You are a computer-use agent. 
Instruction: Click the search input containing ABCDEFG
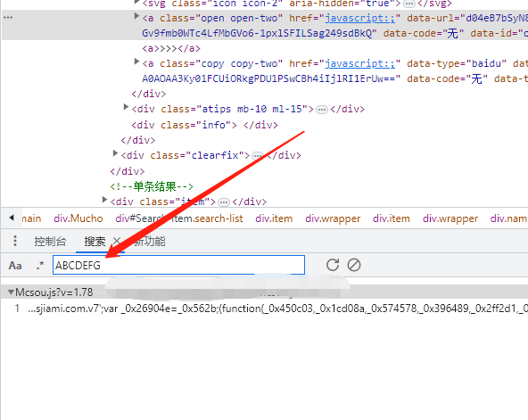[x=178, y=265]
